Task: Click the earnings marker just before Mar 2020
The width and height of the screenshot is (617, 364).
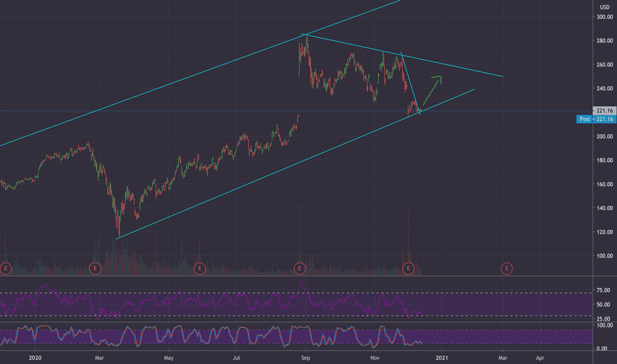Action: tap(95, 269)
